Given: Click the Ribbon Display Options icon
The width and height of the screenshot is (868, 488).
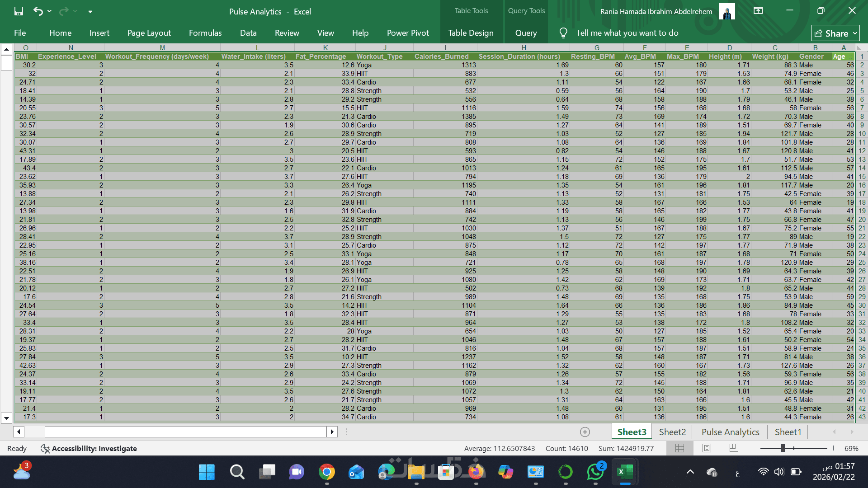Looking at the screenshot, I should pyautogui.click(x=758, y=11).
